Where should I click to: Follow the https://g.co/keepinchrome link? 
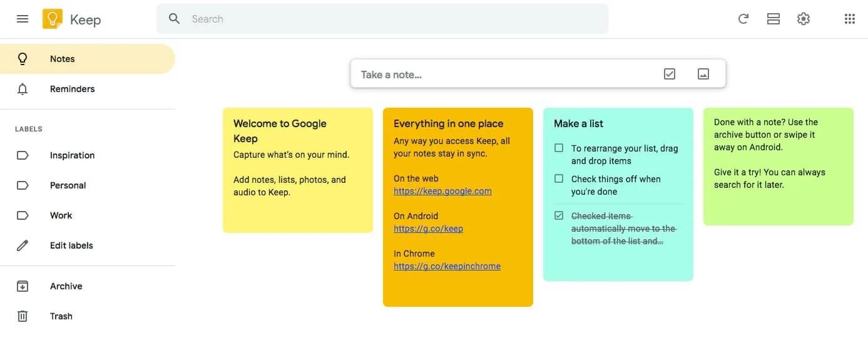click(447, 266)
